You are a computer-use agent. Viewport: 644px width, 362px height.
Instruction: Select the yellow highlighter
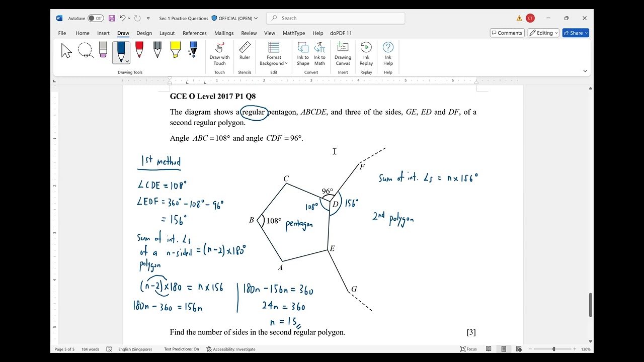point(175,50)
